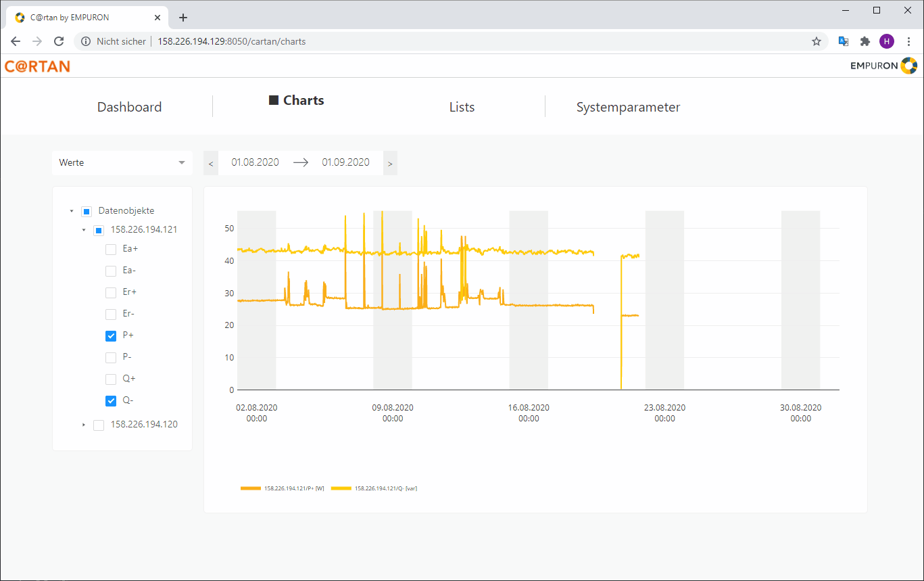The height and width of the screenshot is (581, 924).
Task: Go to previous date range
Action: click(x=211, y=163)
